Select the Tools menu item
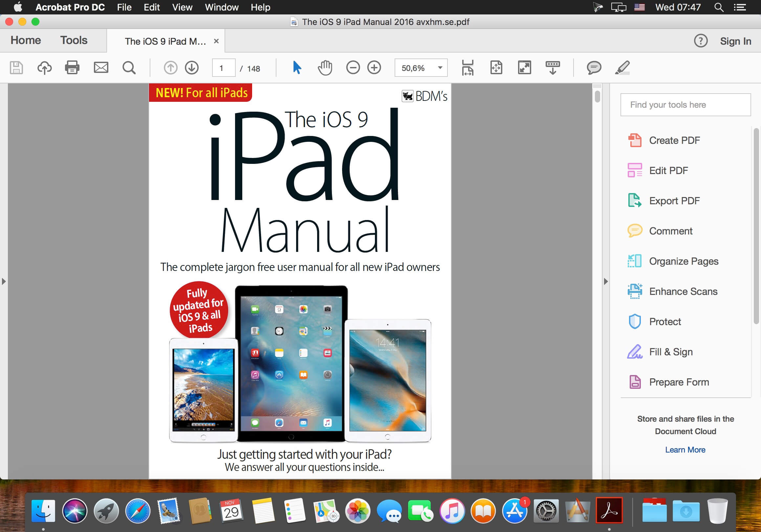 tap(74, 40)
